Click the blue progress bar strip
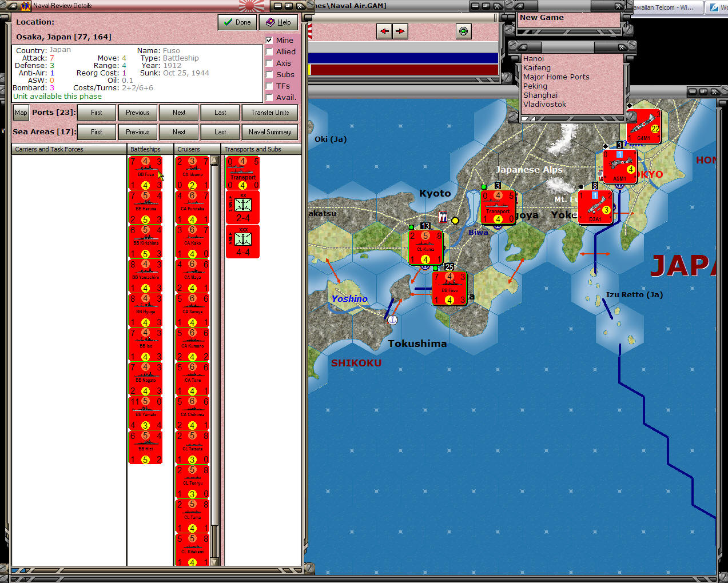 click(403, 58)
